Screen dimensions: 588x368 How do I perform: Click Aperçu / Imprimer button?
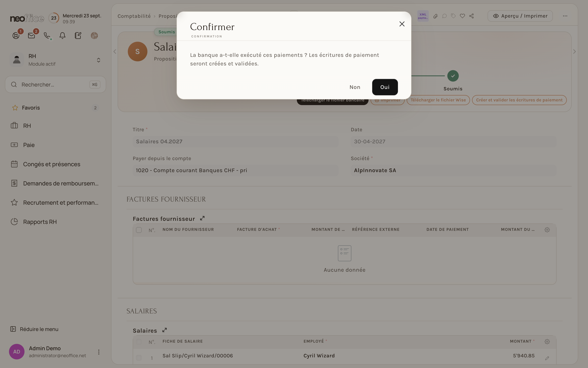pyautogui.click(x=520, y=16)
